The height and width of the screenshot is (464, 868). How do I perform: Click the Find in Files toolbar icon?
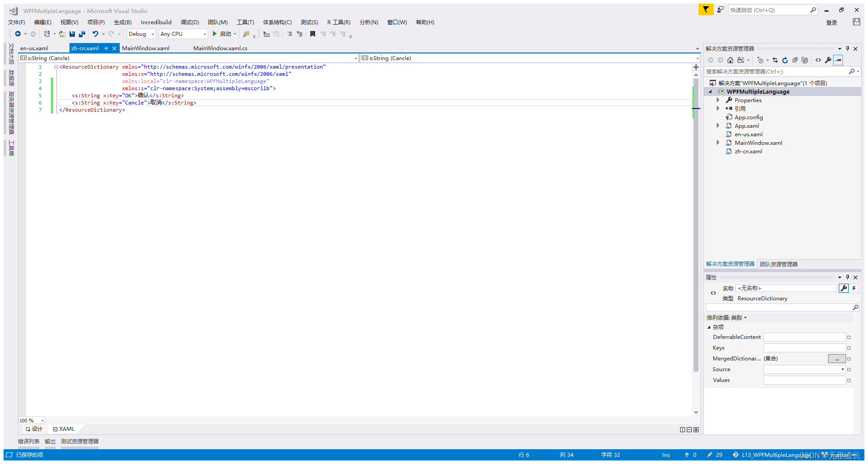(x=246, y=34)
